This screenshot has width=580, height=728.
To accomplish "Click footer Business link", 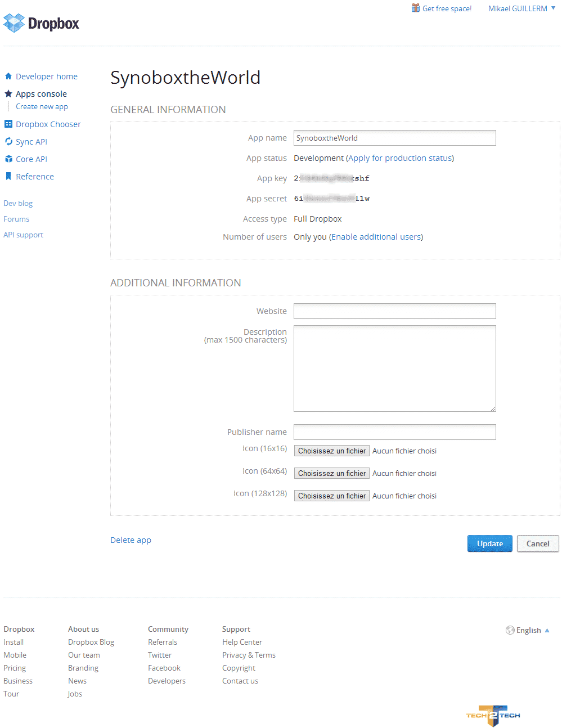I will 18,681.
